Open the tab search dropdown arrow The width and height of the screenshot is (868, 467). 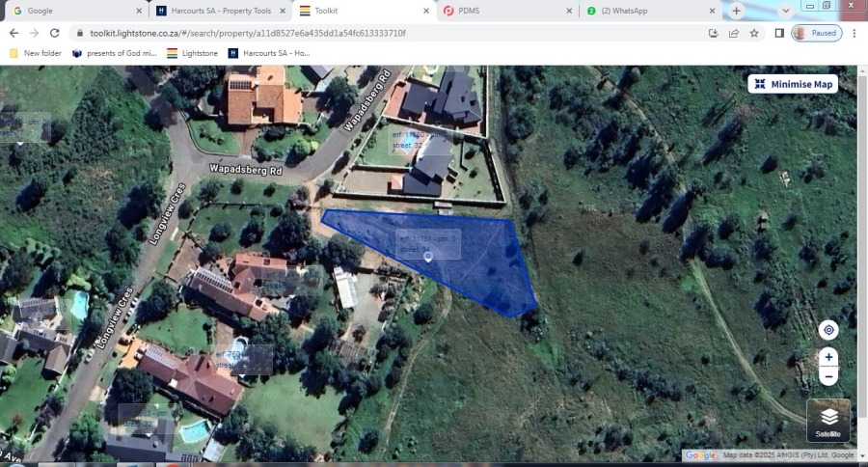coord(785,11)
